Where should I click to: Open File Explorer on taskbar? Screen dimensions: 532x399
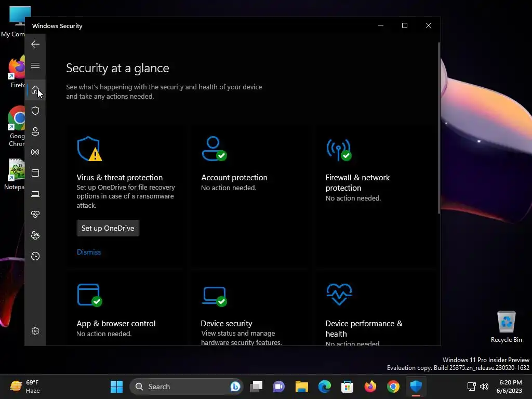pyautogui.click(x=302, y=387)
